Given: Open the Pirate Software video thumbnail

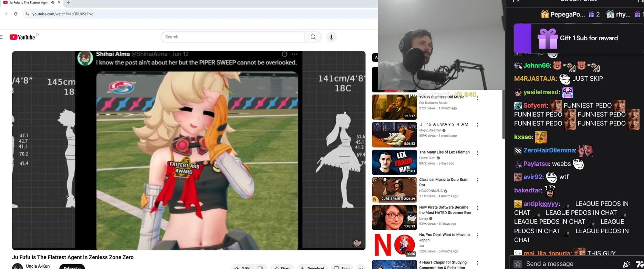Looking at the screenshot, I should [394, 217].
